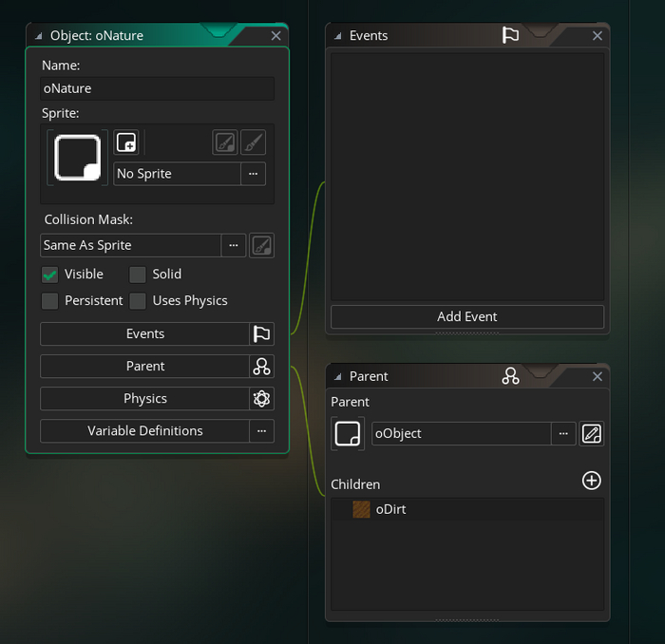
Task: Enable the Uses Physics checkbox
Action: 138,301
